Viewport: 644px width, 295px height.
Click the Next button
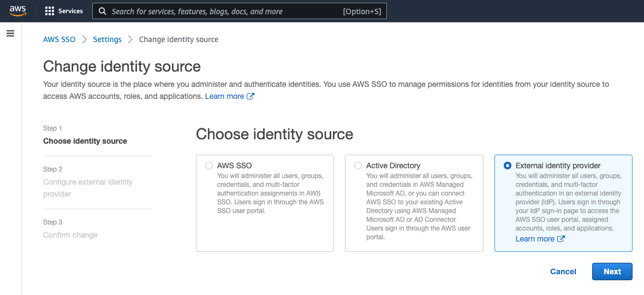pos(612,272)
